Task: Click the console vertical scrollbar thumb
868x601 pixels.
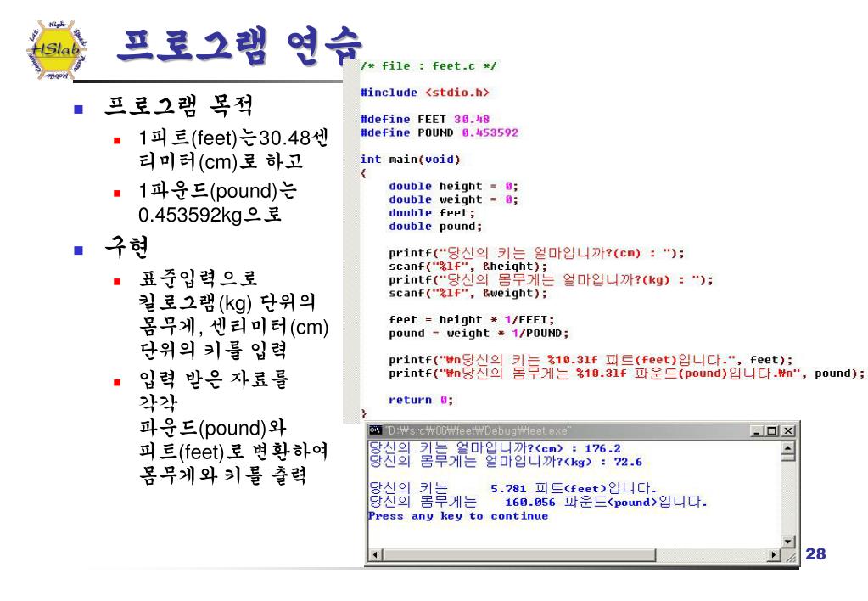Action: (787, 458)
